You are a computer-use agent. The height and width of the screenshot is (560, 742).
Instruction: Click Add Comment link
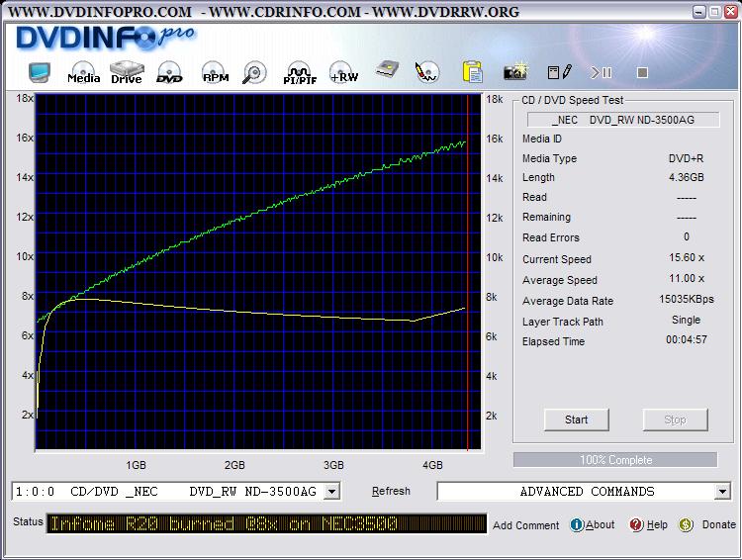(525, 525)
